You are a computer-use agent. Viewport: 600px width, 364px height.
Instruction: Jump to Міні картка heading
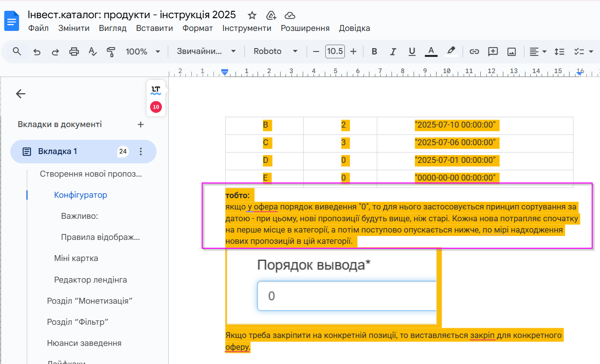pos(76,258)
